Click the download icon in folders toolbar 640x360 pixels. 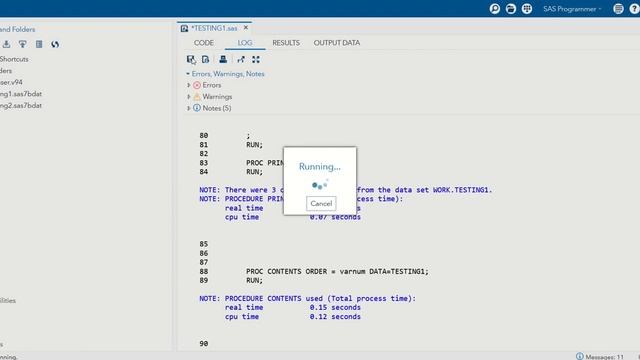pos(7,44)
